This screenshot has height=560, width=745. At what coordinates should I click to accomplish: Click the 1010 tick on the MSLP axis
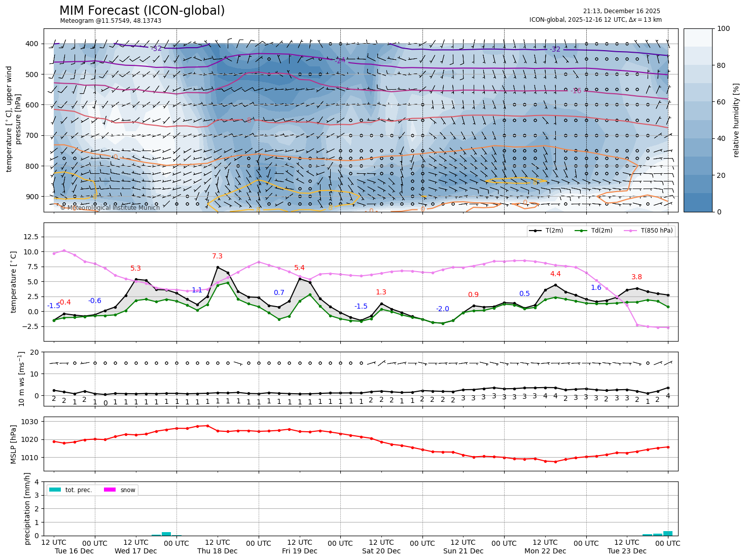pos(30,458)
